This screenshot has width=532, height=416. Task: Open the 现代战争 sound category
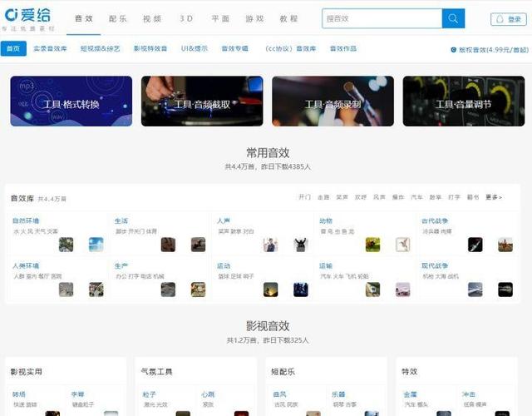tap(435, 266)
